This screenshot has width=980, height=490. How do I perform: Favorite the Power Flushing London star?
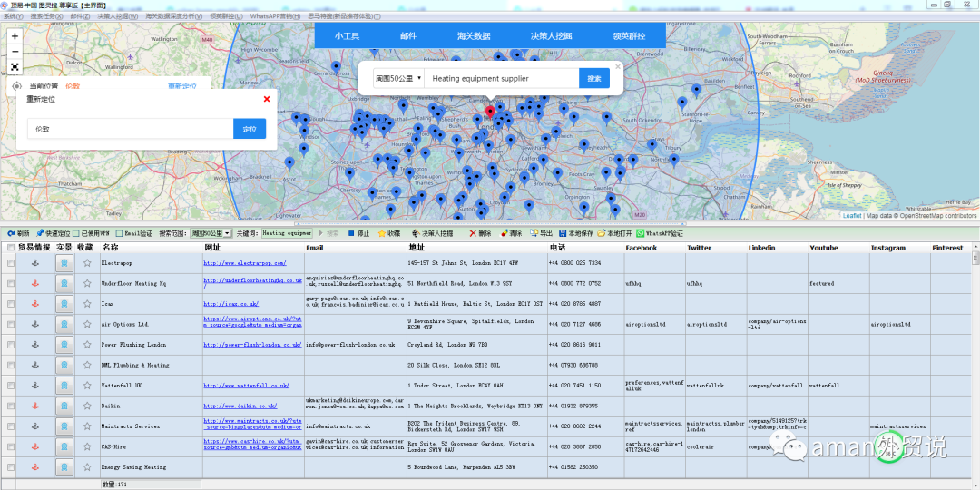tap(87, 345)
